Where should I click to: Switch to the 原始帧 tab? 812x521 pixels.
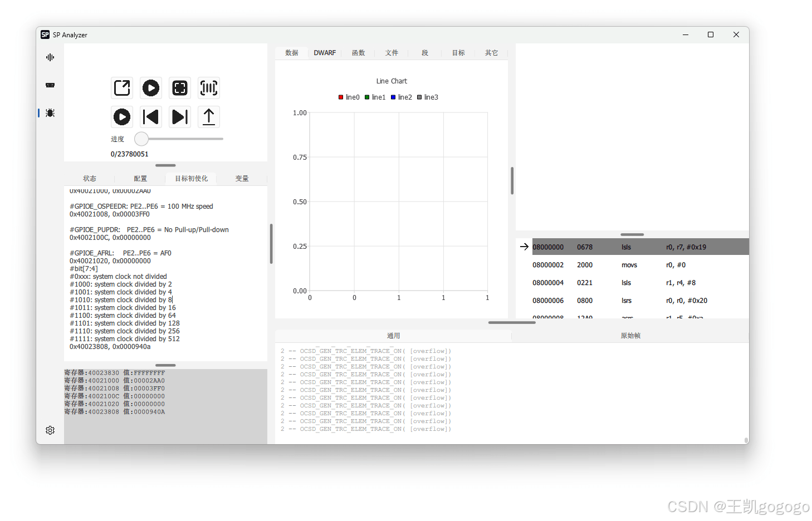pos(630,336)
